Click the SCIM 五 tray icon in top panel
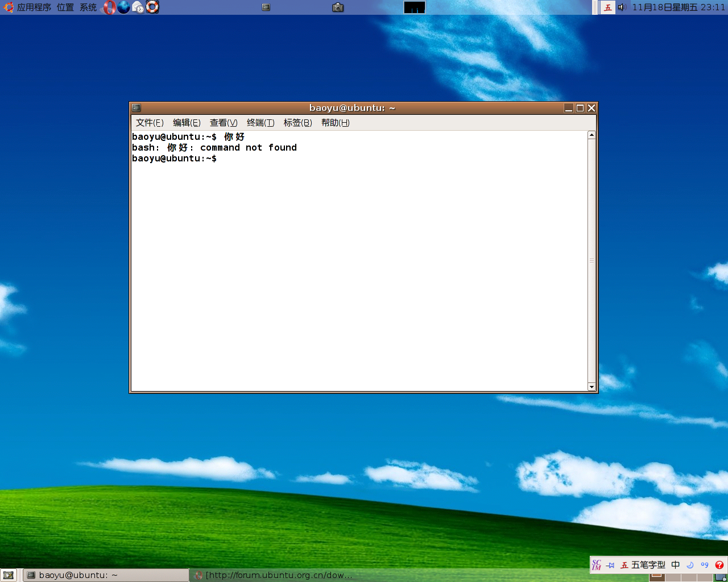The height and width of the screenshot is (582, 728). coord(608,7)
